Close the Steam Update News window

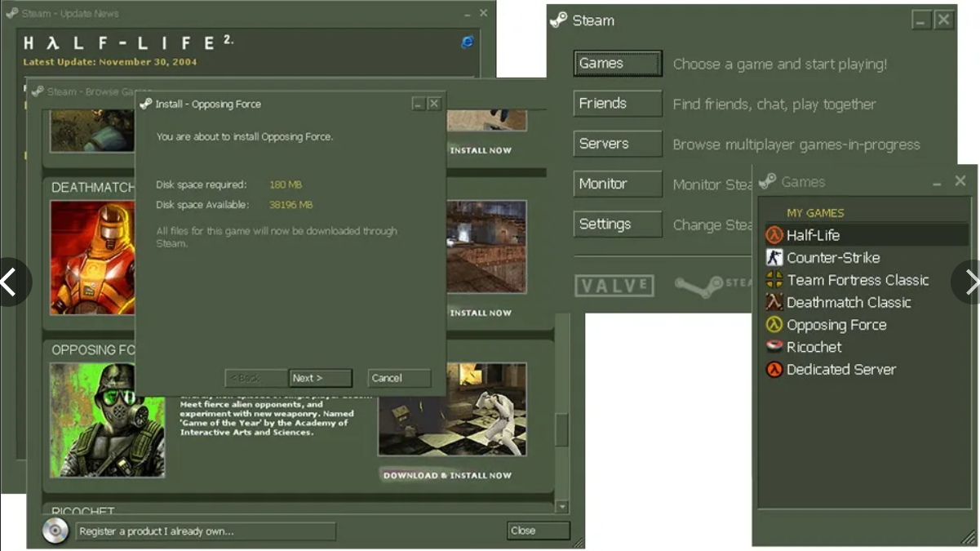(484, 13)
